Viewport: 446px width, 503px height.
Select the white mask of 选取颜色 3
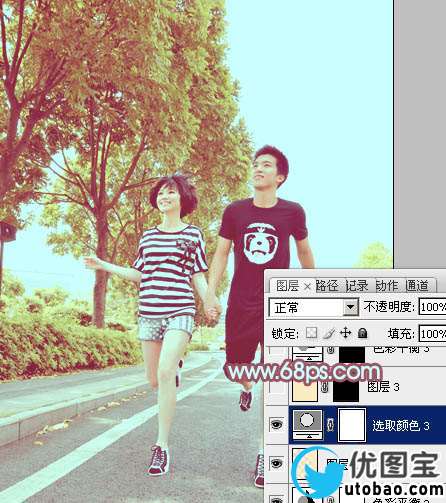352,425
